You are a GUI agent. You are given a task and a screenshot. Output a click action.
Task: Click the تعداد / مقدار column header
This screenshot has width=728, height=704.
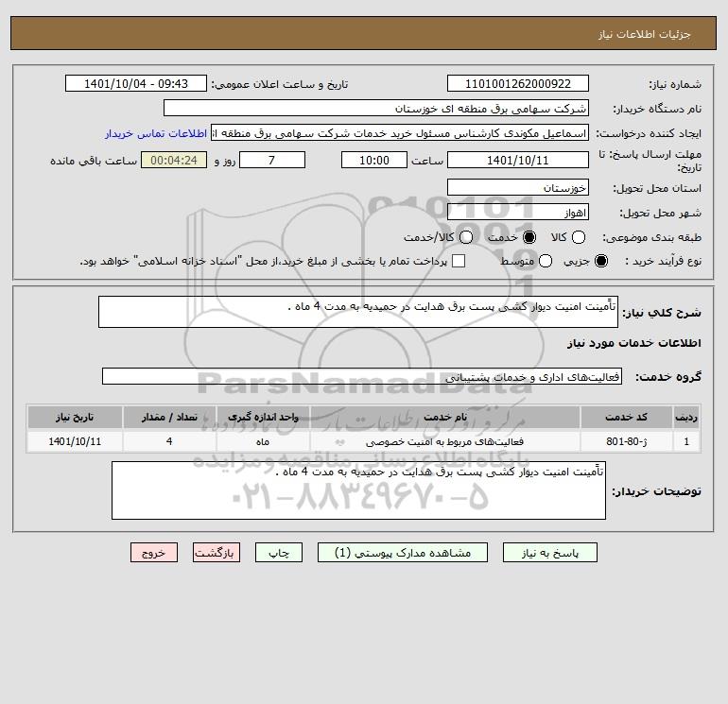tap(169, 417)
